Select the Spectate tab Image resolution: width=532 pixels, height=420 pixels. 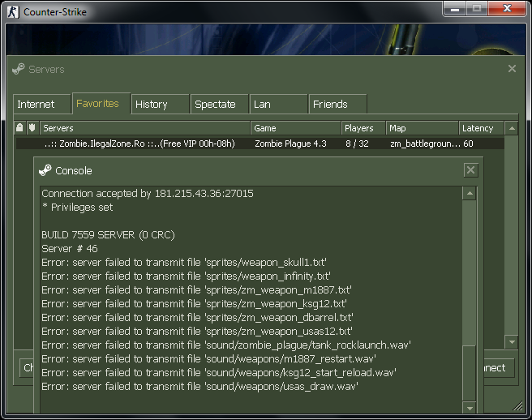click(219, 104)
